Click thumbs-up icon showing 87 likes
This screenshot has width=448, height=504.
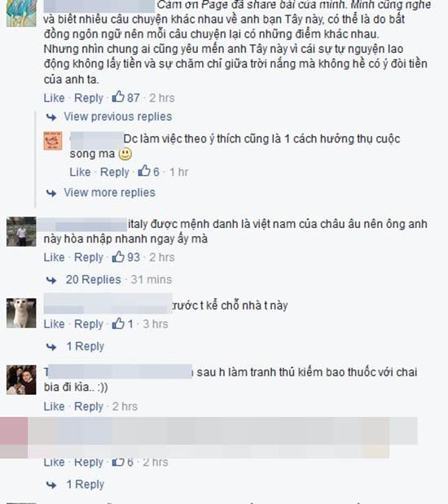tap(118, 97)
